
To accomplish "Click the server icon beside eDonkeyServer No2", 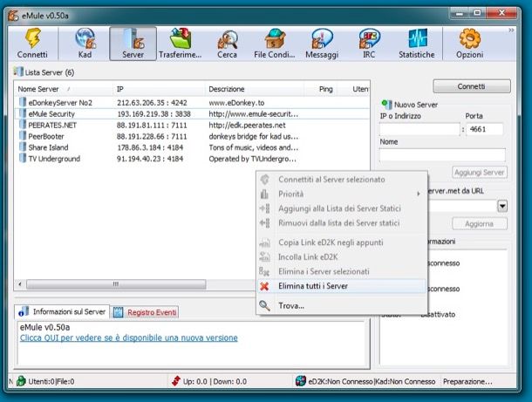I will [23, 102].
